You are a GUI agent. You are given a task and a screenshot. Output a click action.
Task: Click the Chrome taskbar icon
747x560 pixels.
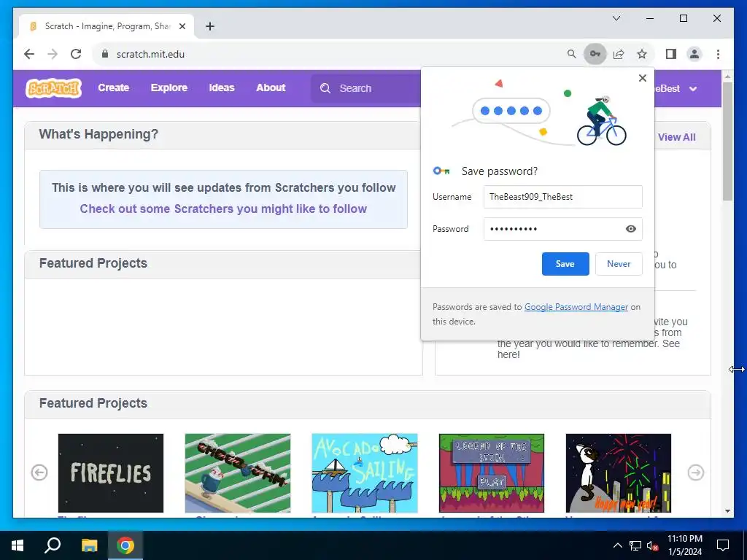click(125, 545)
